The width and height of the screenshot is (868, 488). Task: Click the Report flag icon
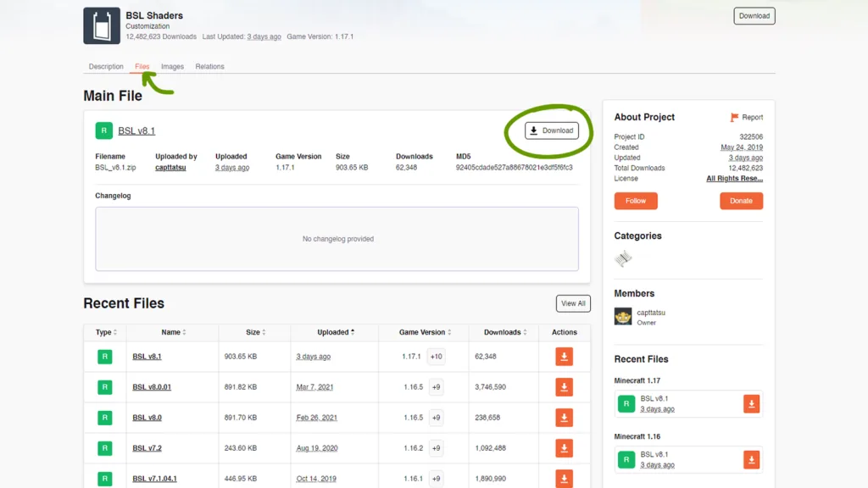click(734, 118)
